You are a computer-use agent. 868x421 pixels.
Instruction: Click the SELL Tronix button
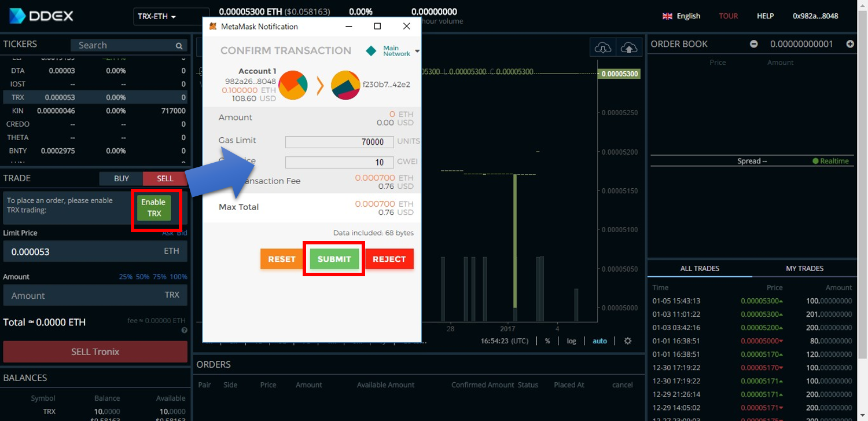tap(95, 352)
